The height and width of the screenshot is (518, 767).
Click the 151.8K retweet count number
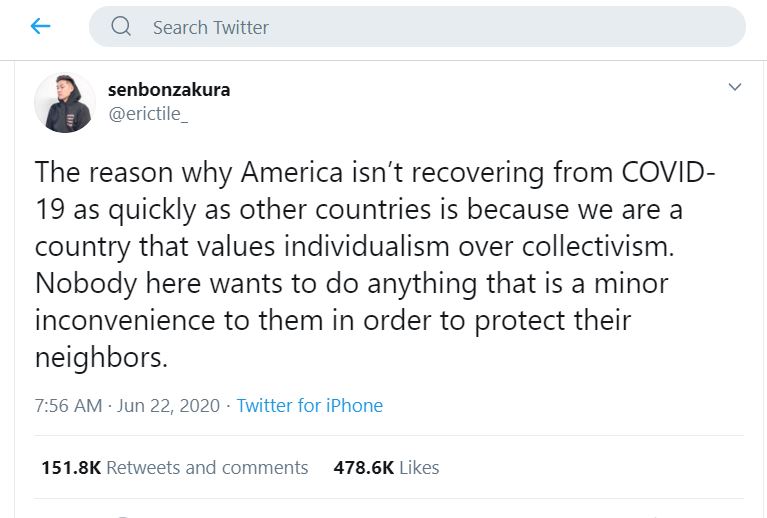click(71, 467)
